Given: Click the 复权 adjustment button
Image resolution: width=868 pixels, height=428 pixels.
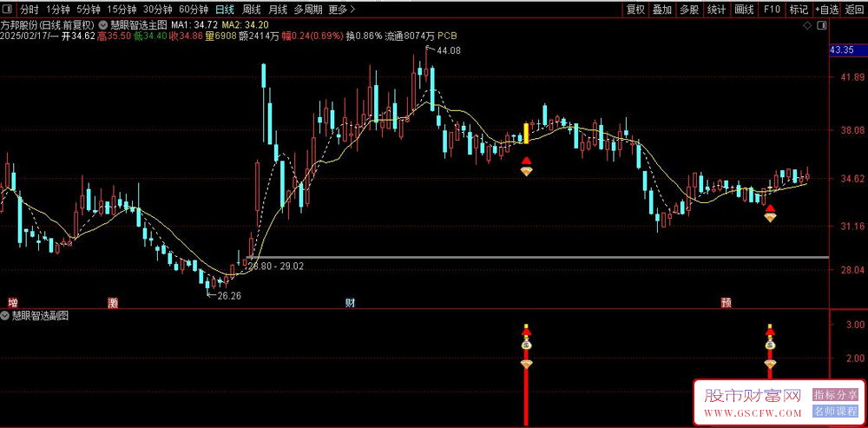Looking at the screenshot, I should 635,9.
